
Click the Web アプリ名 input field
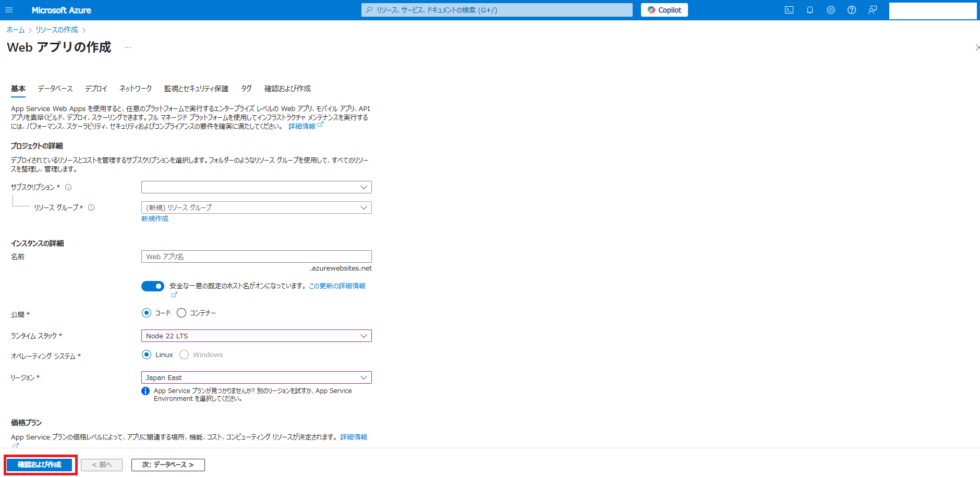[x=256, y=256]
